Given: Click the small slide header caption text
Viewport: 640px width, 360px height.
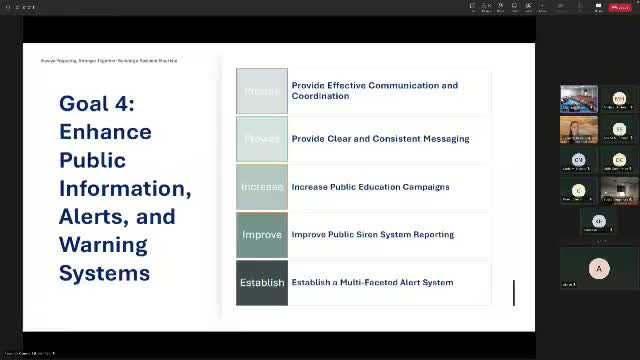Looking at the screenshot, I should point(109,60).
